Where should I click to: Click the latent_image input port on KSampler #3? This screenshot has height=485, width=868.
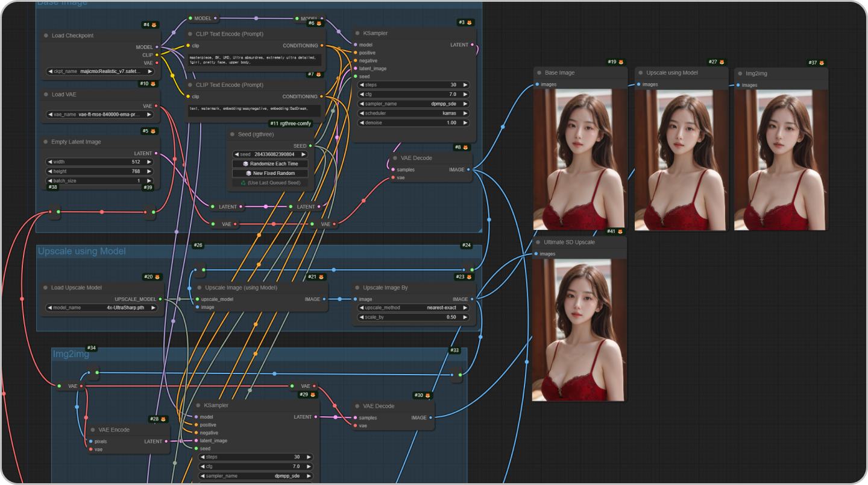(356, 69)
